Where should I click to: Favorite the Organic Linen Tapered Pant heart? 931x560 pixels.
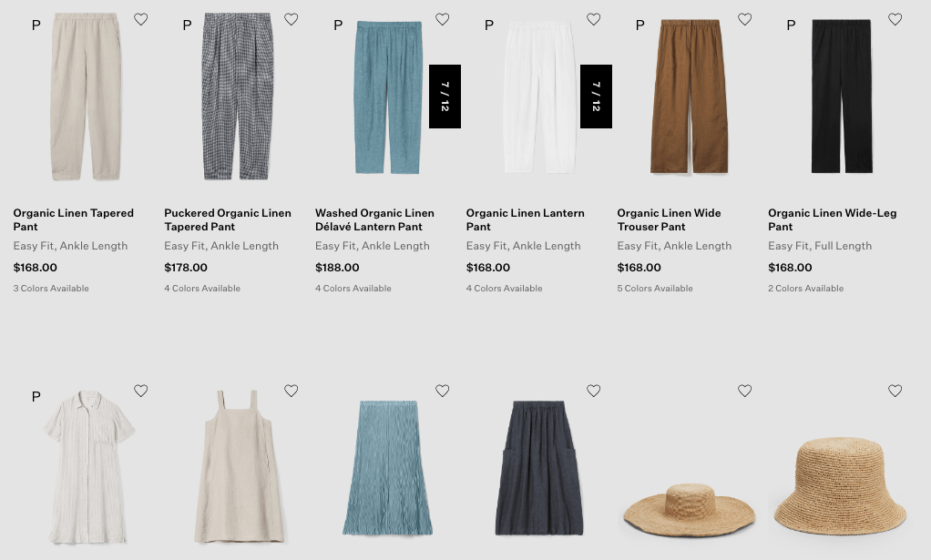point(140,19)
